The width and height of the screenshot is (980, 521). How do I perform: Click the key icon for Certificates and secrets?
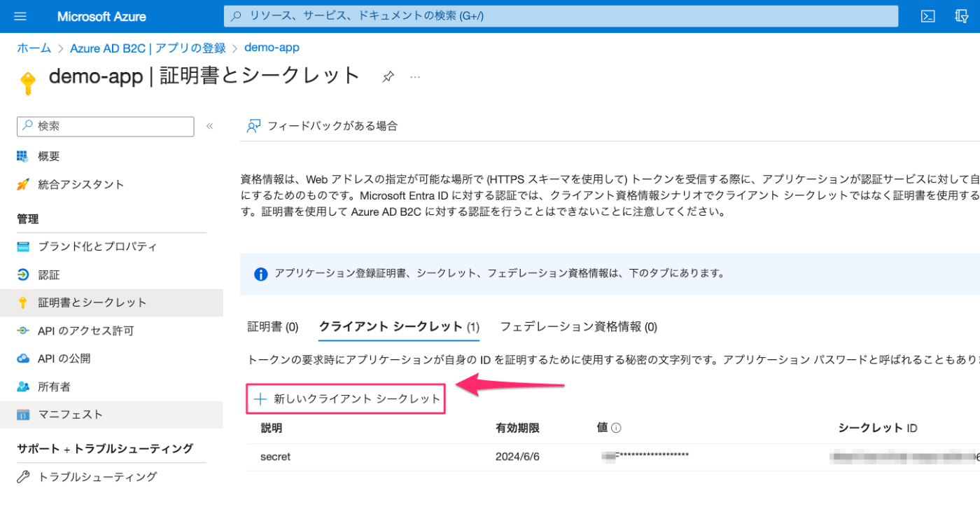point(23,303)
